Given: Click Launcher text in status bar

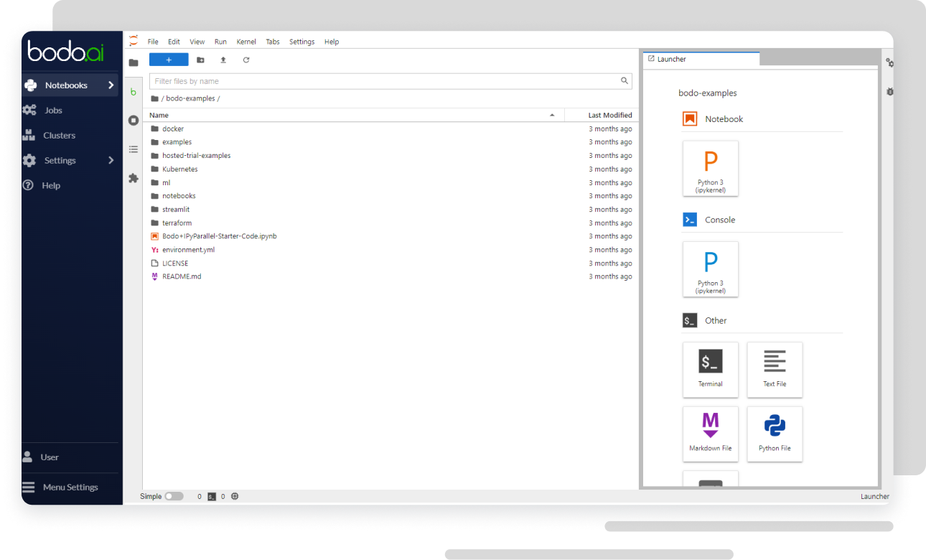Looking at the screenshot, I should pos(874,497).
